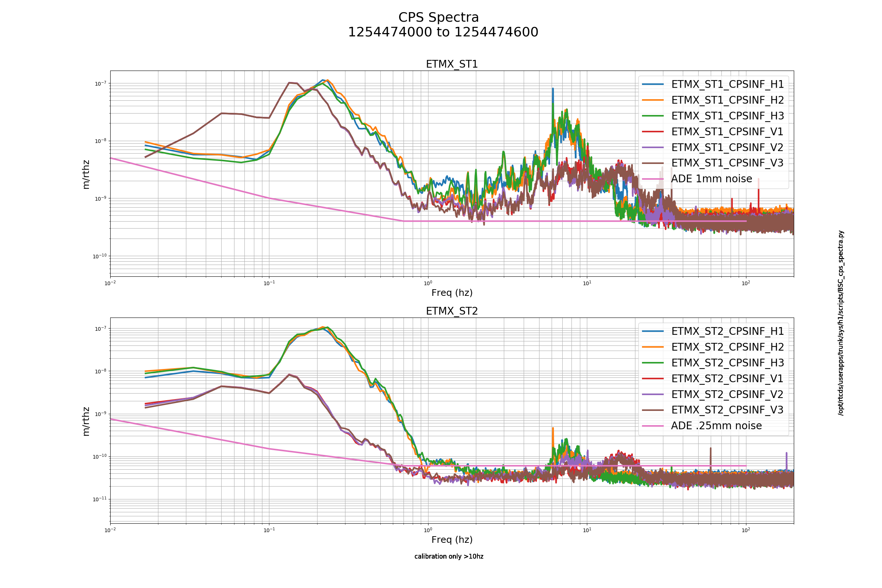The width and height of the screenshot is (882, 588).
Task: Pick legend label "ETMX_ST2_CPSINF_H1"
Action: coord(728,331)
